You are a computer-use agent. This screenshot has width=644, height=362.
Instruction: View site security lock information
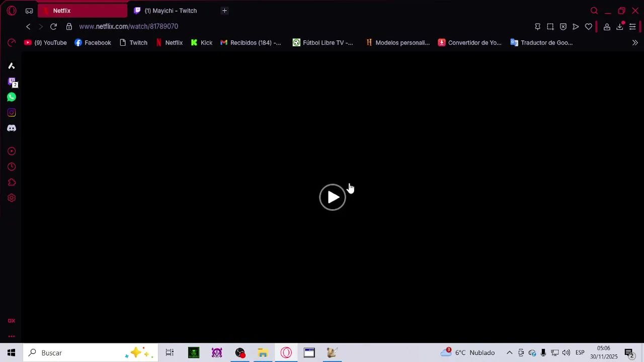[x=69, y=27]
